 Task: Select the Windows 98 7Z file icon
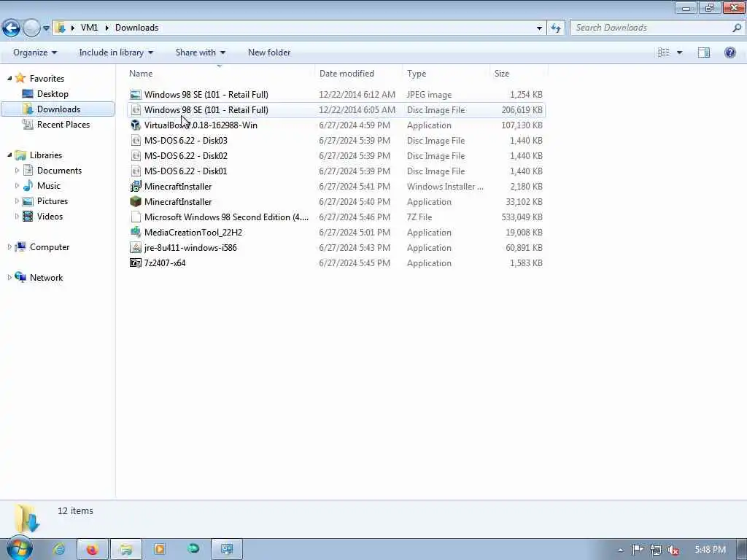click(x=136, y=217)
